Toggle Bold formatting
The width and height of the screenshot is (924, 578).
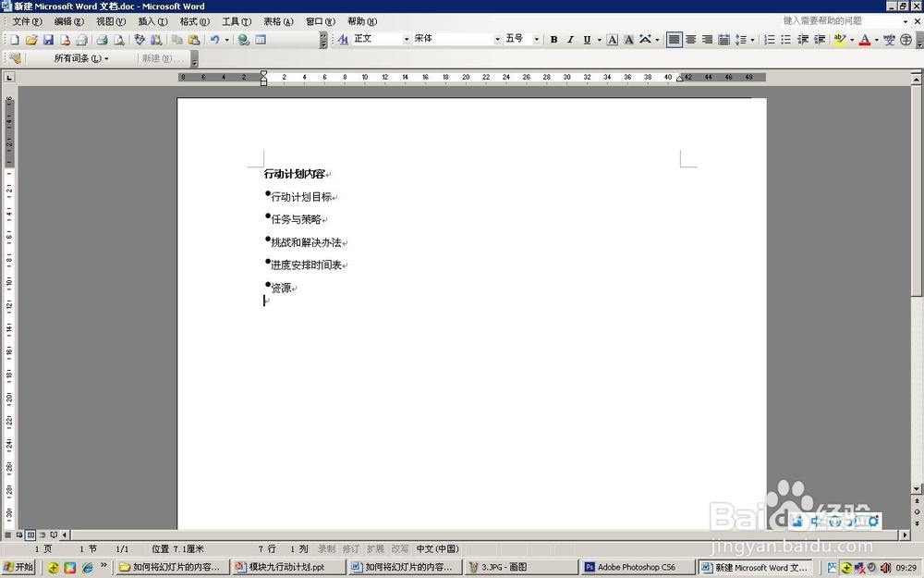point(553,40)
